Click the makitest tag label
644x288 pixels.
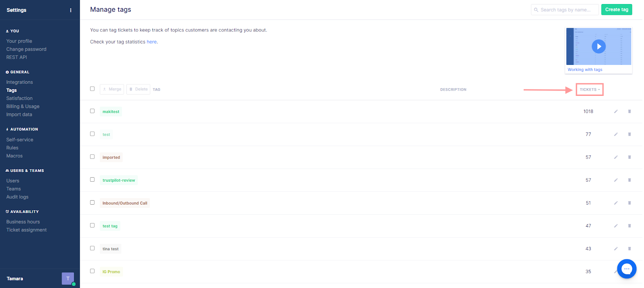111,112
